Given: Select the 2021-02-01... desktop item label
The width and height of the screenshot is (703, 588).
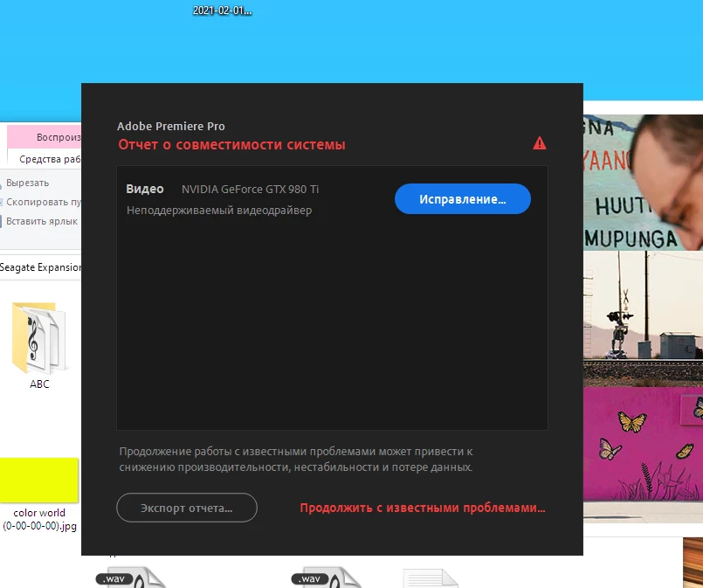Looking at the screenshot, I should 223,10.
